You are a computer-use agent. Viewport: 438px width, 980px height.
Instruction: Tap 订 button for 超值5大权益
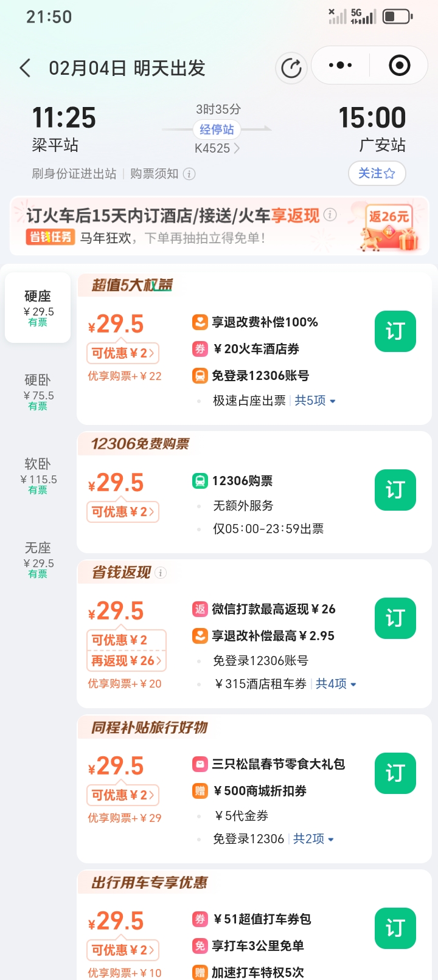395,331
